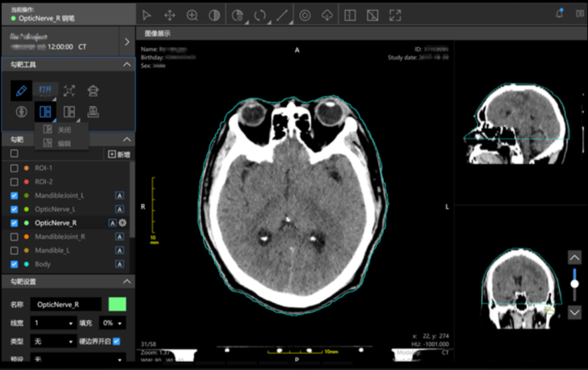
Task: Activate the zoom magnifier tool
Action: (x=192, y=15)
